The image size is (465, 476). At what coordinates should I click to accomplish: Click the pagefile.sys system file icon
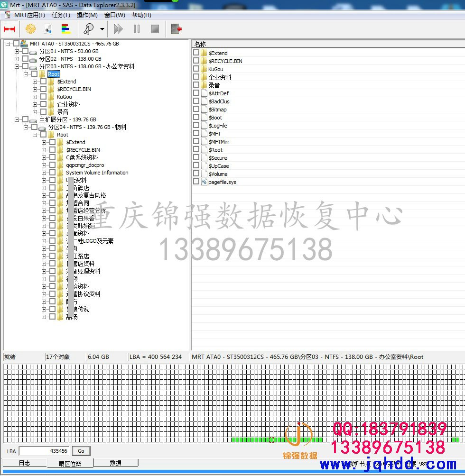(x=204, y=182)
